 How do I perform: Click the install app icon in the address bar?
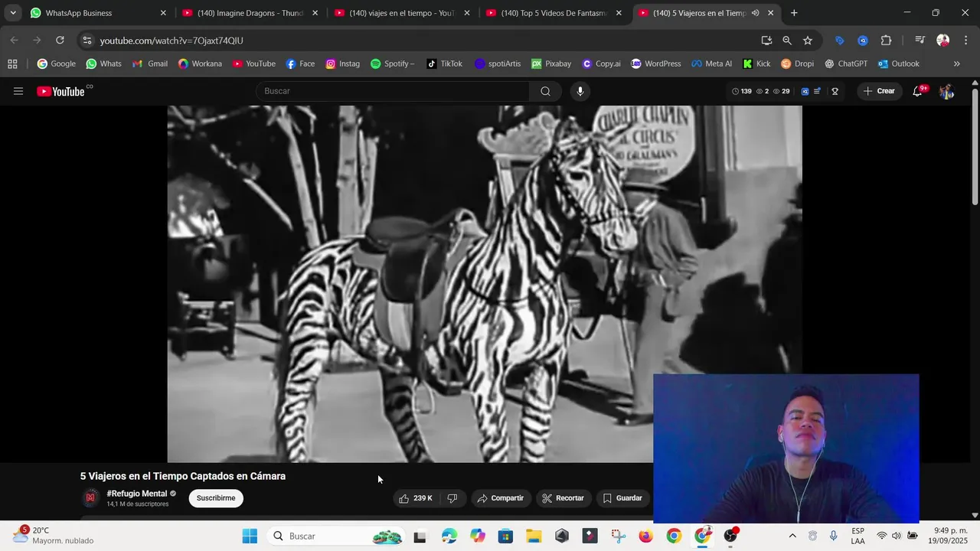click(x=766, y=41)
